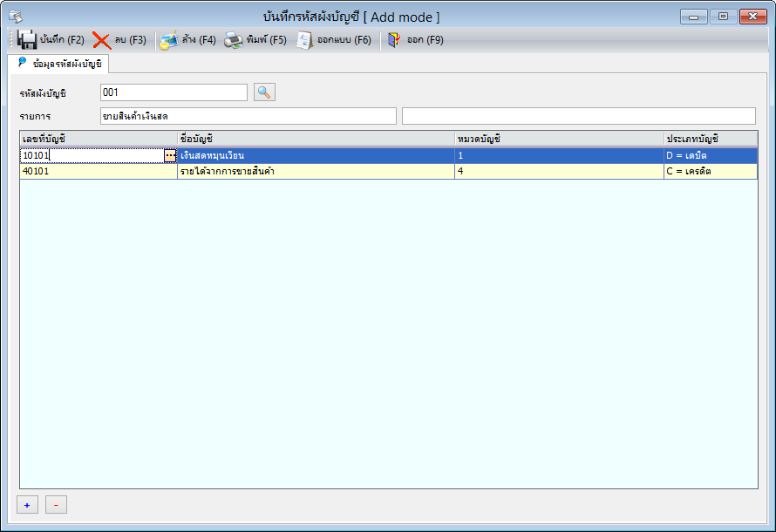The height and width of the screenshot is (532, 776).
Task: Click the รหัสผังบัญชี input field containing 001
Action: click(174, 92)
